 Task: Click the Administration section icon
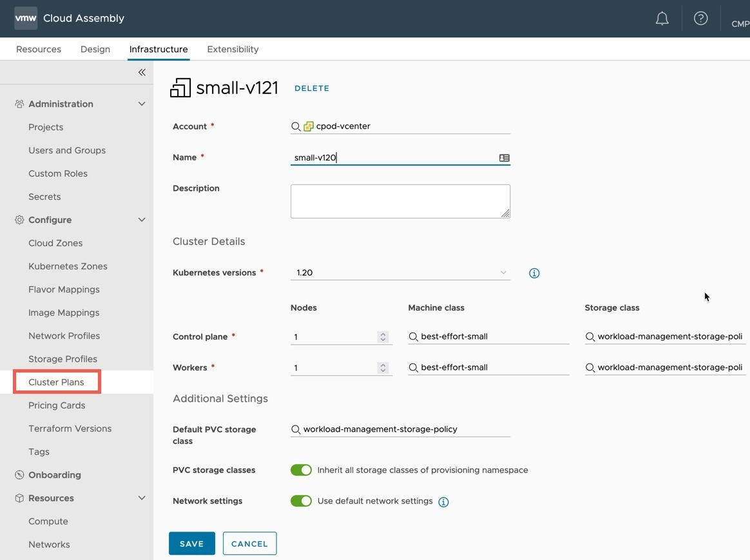tap(19, 104)
